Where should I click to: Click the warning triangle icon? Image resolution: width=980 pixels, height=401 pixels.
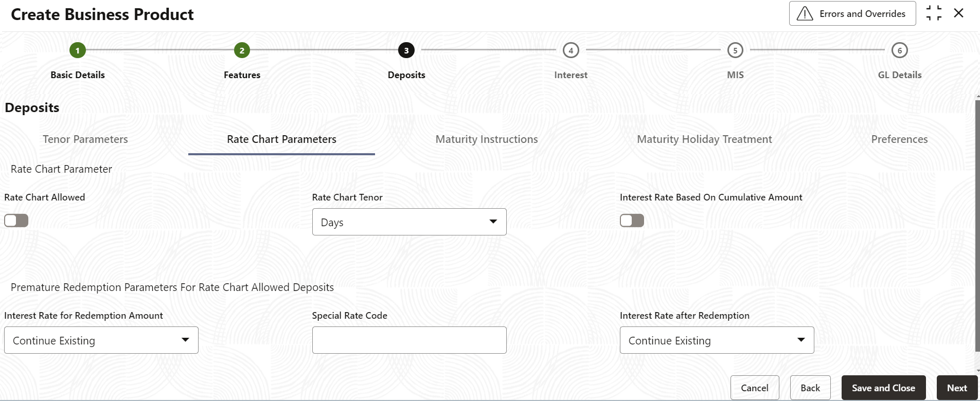[805, 14]
